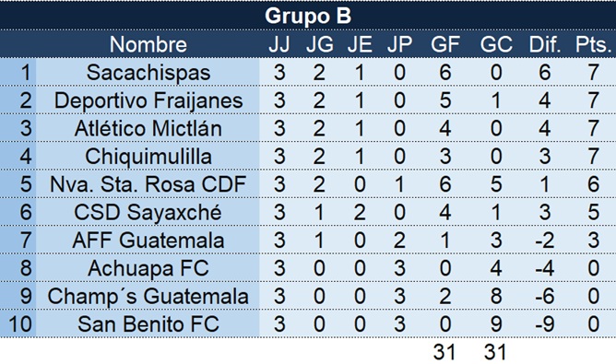Click the San Benito FC cell
The image size is (616, 364).
(x=148, y=324)
